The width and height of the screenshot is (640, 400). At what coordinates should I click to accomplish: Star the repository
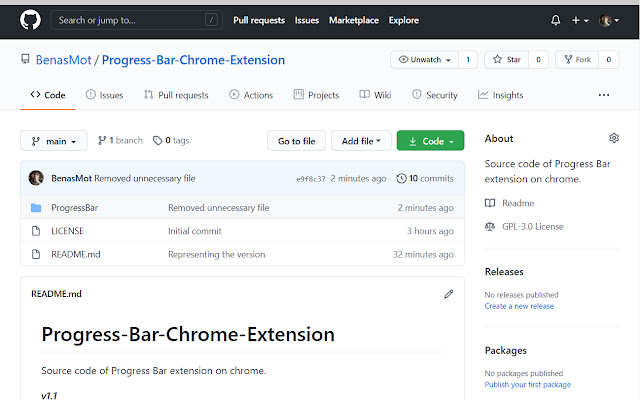507,60
